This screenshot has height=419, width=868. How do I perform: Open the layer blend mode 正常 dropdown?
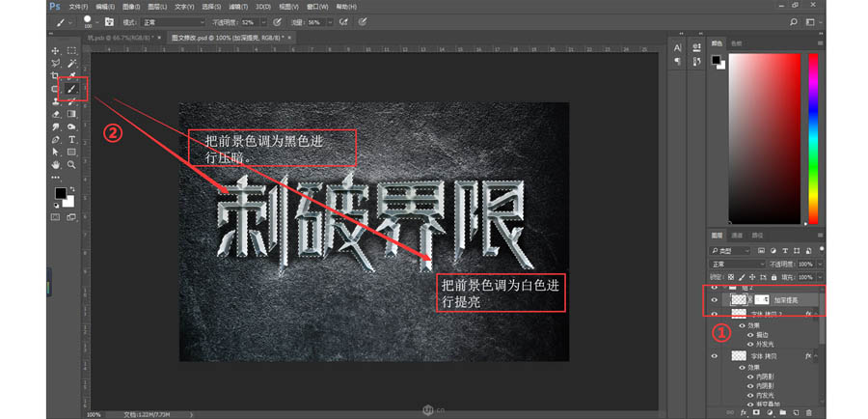738,265
